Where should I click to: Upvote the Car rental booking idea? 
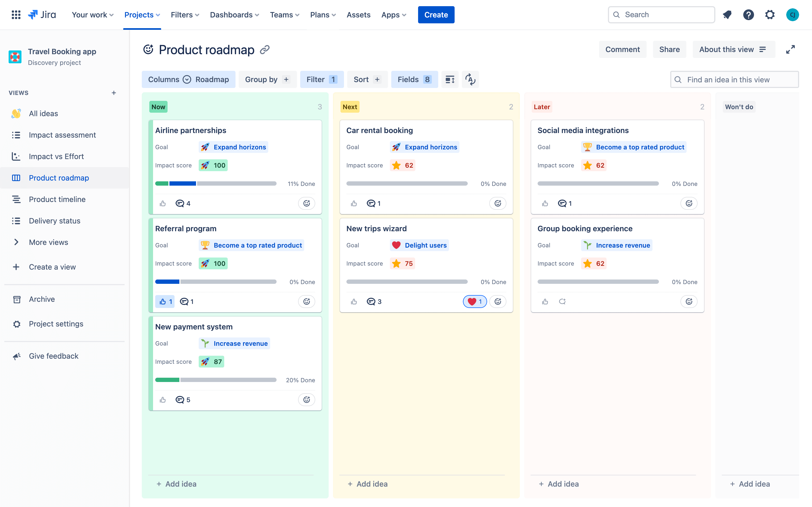pos(354,203)
